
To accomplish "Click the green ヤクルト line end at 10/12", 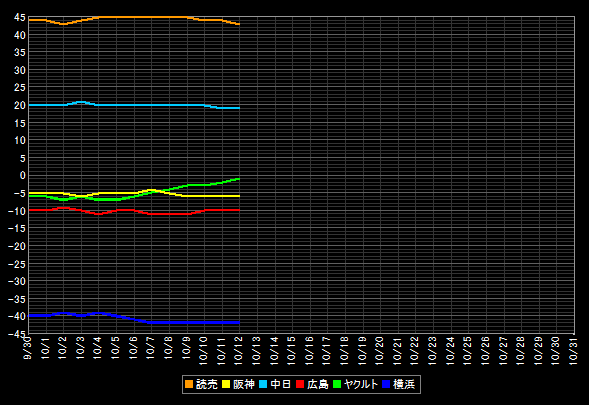I will (239, 179).
